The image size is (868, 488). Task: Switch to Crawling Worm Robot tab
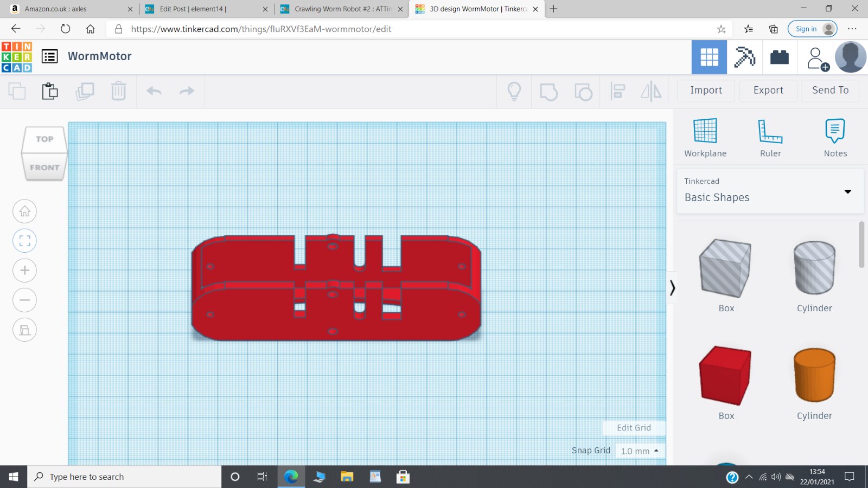(342, 9)
